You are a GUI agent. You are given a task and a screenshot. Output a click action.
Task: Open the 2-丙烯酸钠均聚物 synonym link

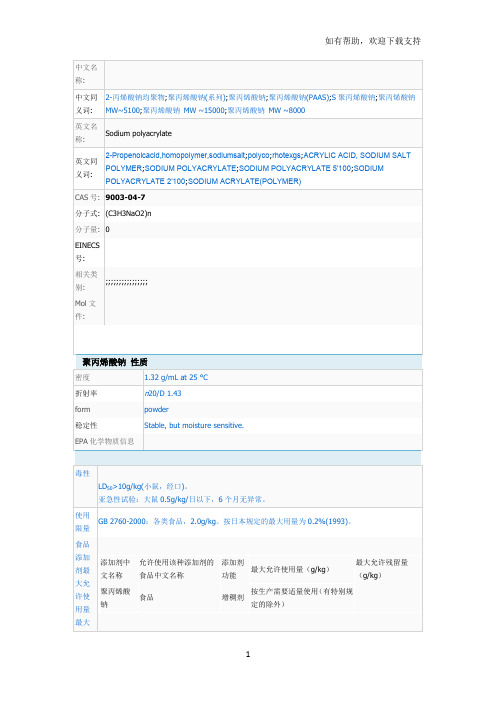click(x=135, y=97)
